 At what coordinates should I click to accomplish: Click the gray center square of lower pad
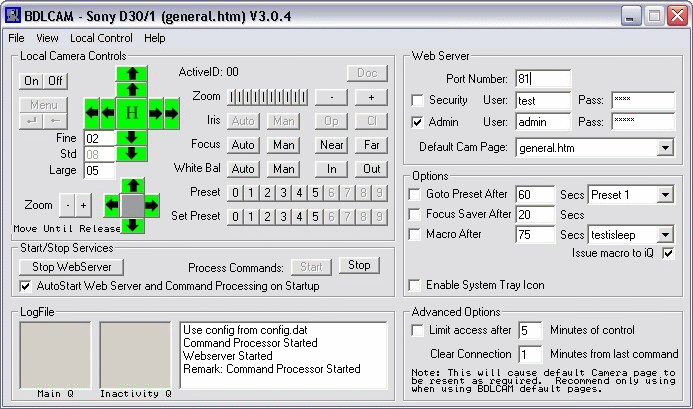133,205
